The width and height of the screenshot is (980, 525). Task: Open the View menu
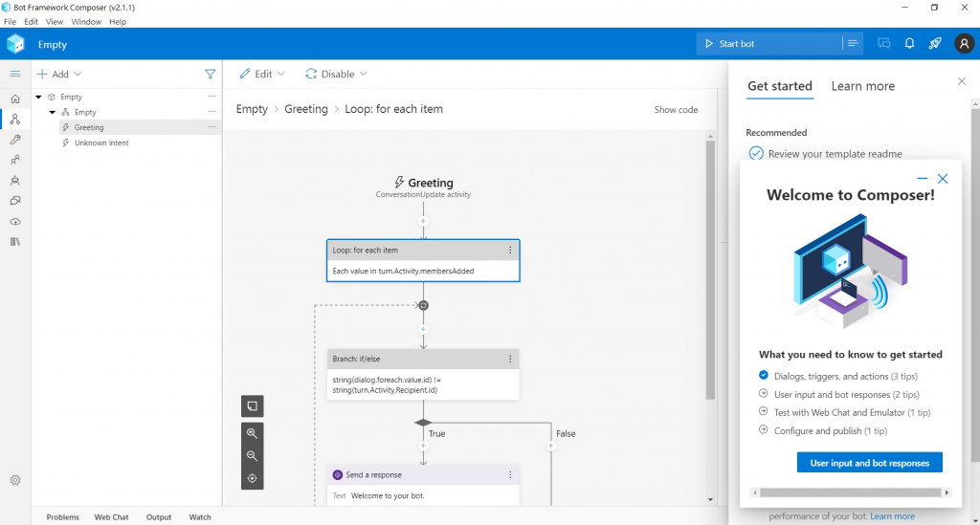(x=55, y=21)
